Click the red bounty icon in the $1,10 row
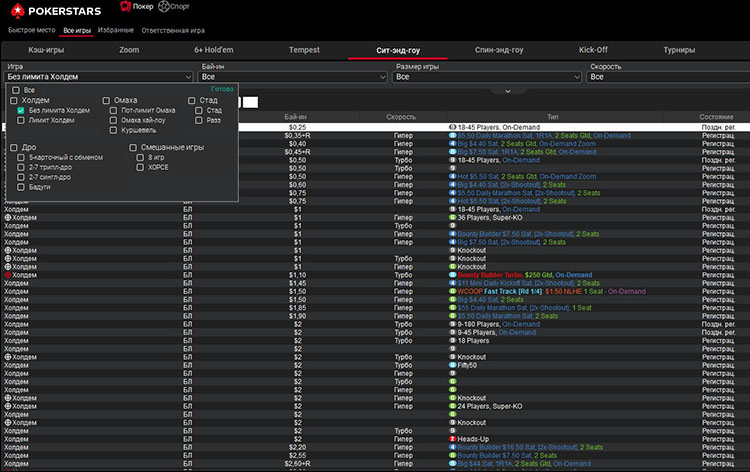750x472 pixels. 8,275
